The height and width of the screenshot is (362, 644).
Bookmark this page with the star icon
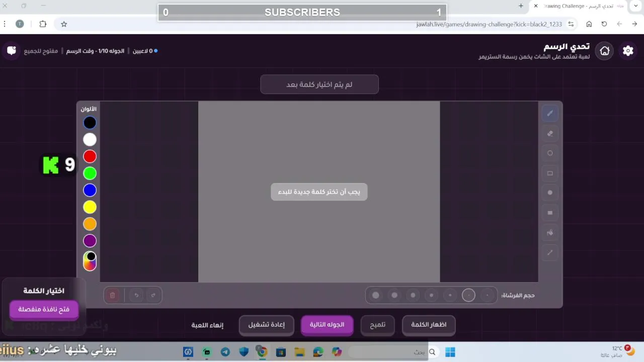point(64,24)
